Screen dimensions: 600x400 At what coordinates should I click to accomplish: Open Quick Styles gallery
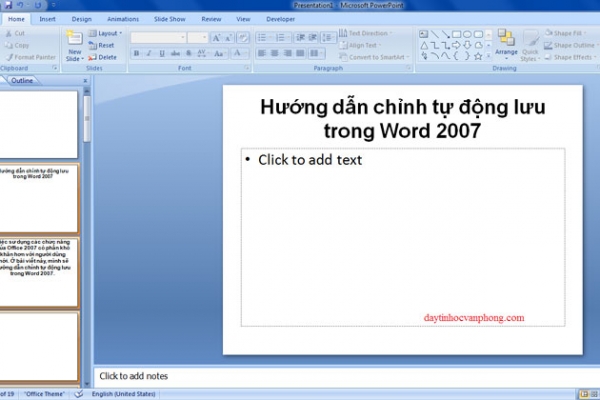pyautogui.click(x=530, y=46)
